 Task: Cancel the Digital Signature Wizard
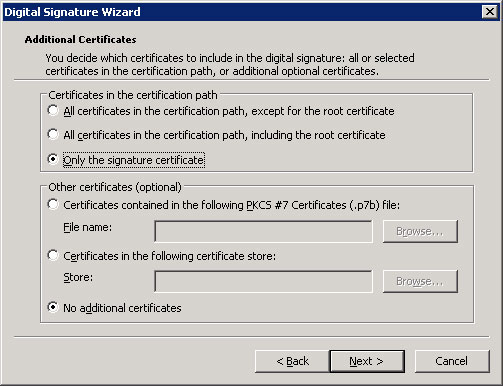[452, 361]
